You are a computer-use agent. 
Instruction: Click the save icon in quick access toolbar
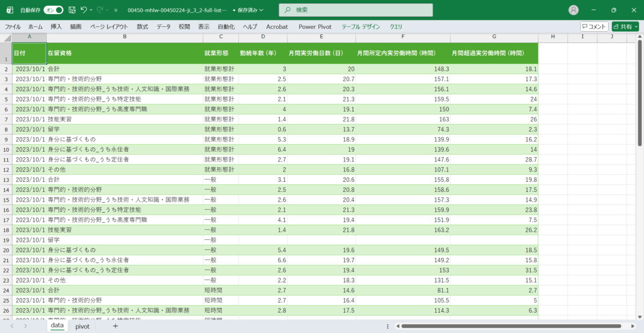pyautogui.click(x=72, y=10)
